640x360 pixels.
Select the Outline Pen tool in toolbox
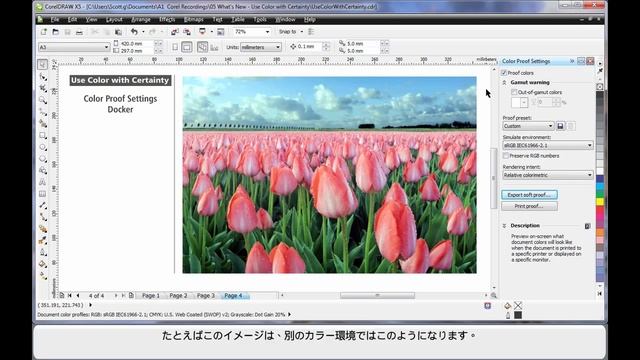tap(42, 252)
